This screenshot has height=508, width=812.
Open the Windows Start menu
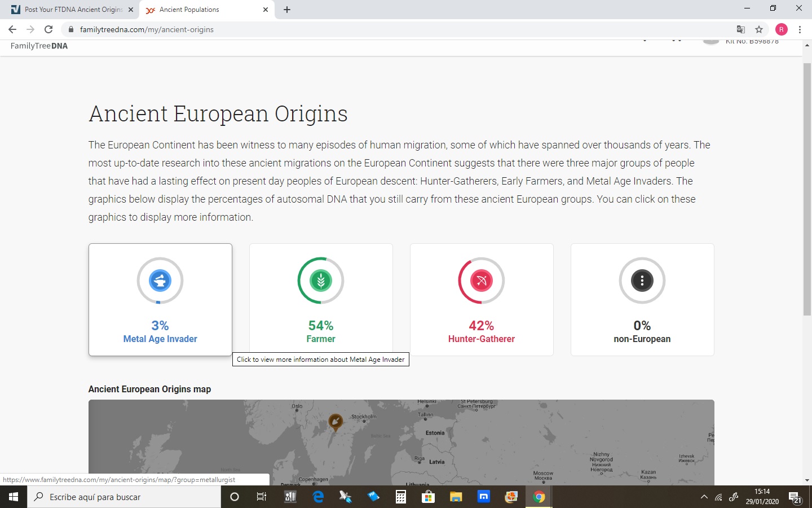pos(14,497)
